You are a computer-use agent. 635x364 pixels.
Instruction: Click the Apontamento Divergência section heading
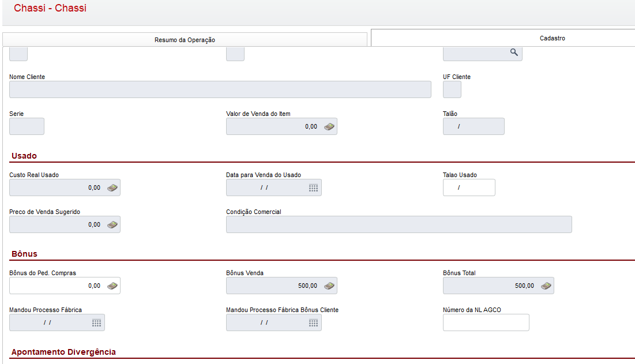point(63,352)
